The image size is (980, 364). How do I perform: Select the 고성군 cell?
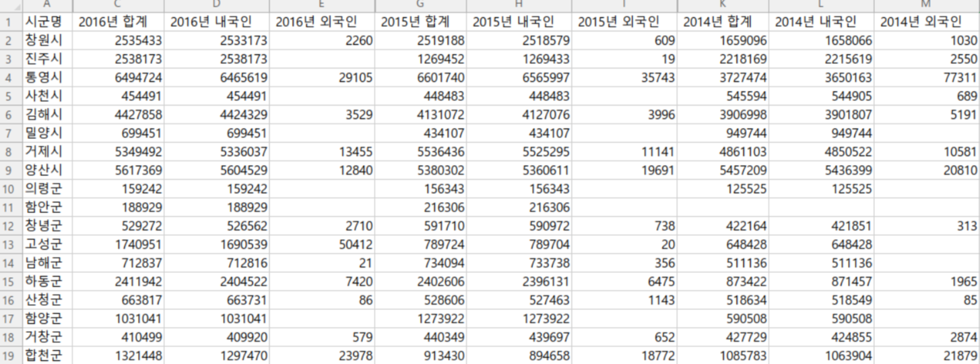pos(46,244)
